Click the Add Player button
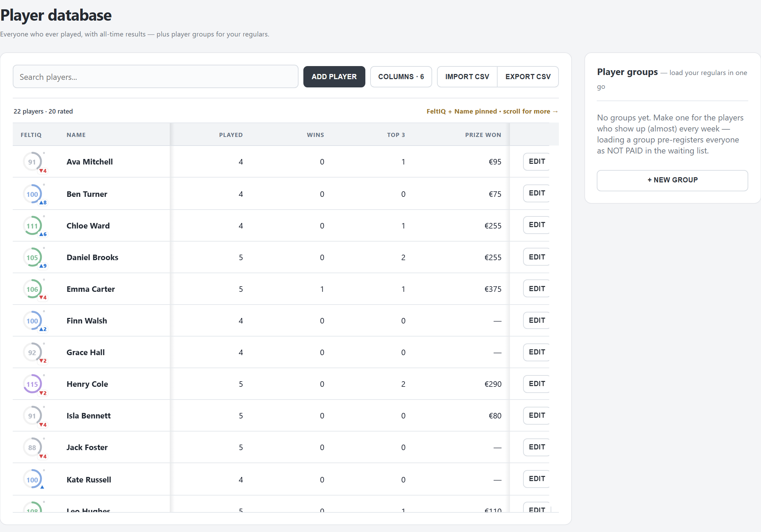The image size is (761, 532). click(334, 77)
